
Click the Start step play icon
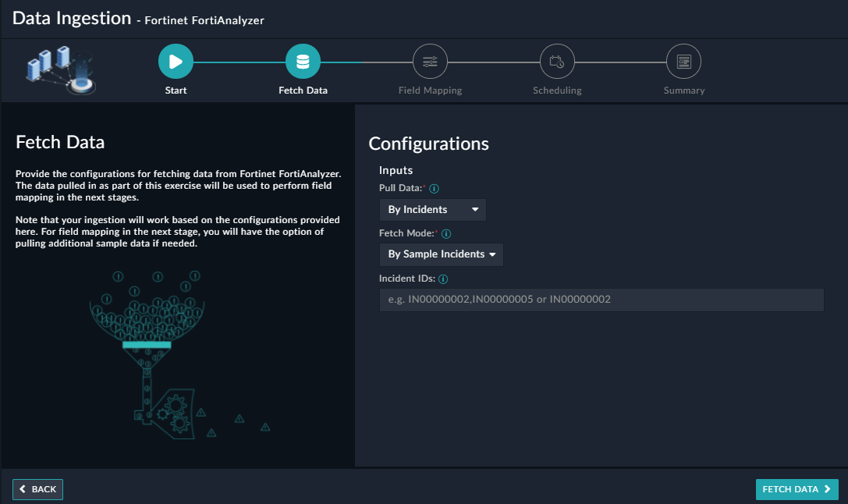point(176,62)
